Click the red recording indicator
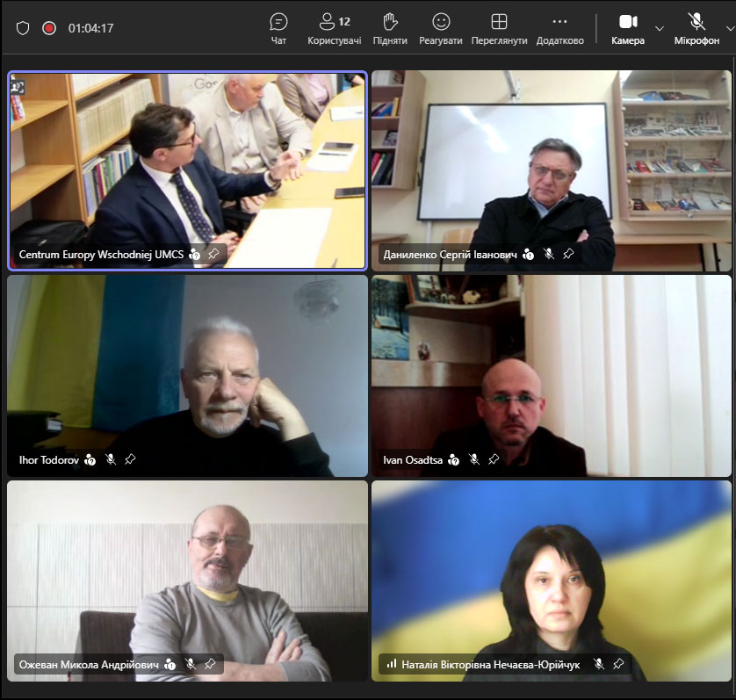This screenshot has height=700, width=736. click(49, 28)
